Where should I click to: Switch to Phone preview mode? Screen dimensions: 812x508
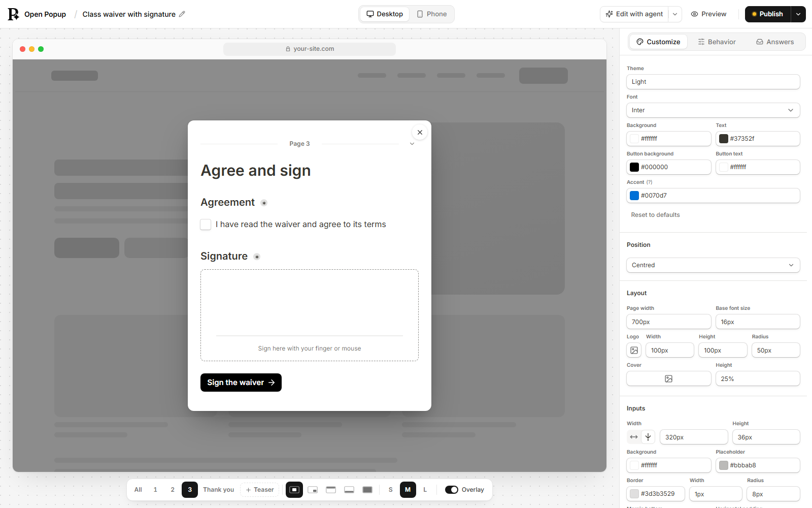[x=432, y=14]
